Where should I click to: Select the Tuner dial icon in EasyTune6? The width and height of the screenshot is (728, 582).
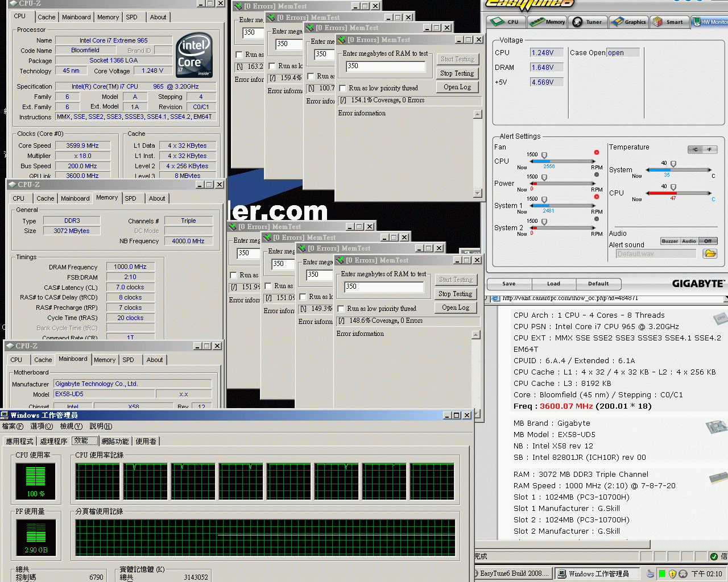577,22
